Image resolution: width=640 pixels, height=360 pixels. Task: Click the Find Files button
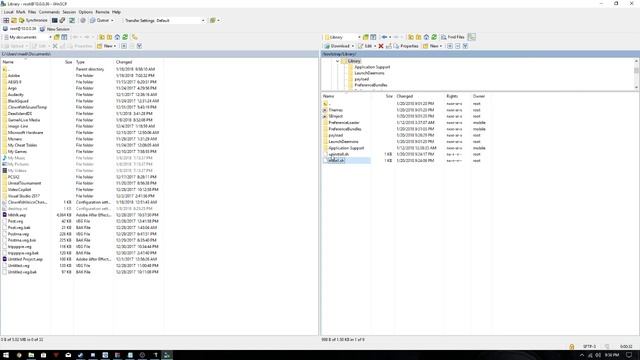453,37
